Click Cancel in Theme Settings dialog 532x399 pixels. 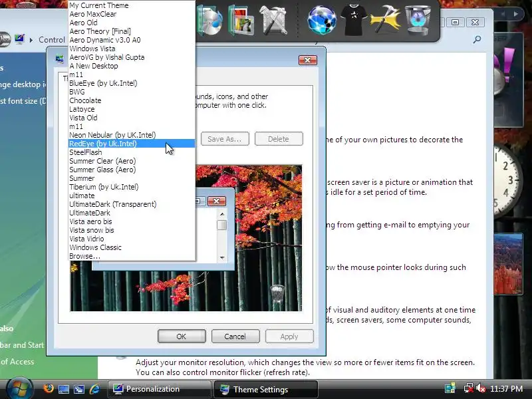click(x=235, y=336)
